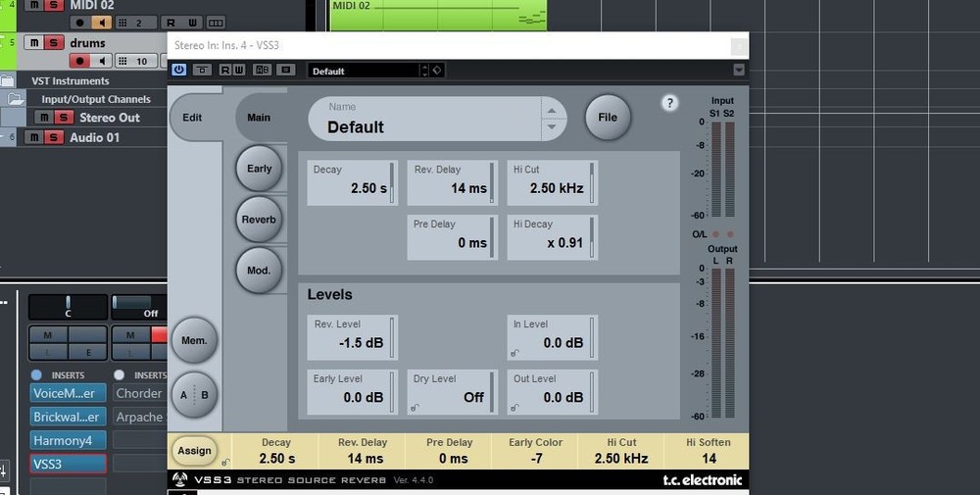980x495 pixels.
Task: Click the record enable button on drums track
Action: pos(80,61)
